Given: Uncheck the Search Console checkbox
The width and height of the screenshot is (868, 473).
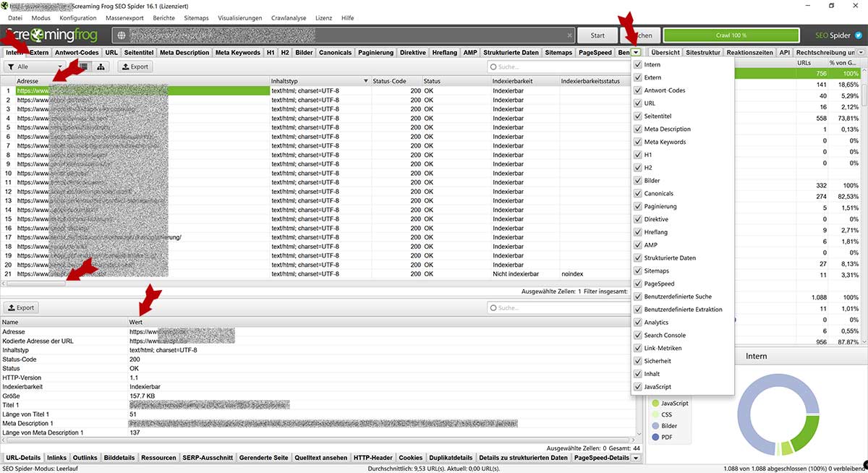Looking at the screenshot, I should click(x=637, y=336).
